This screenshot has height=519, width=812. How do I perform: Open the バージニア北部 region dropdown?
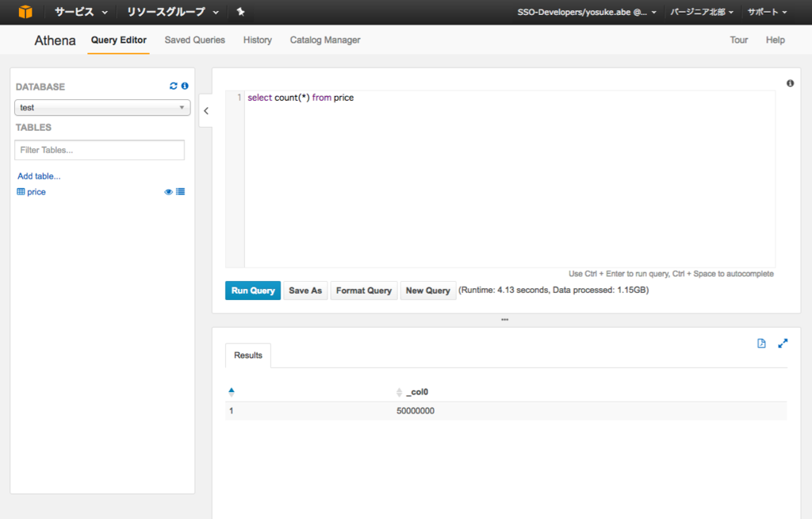coord(702,12)
